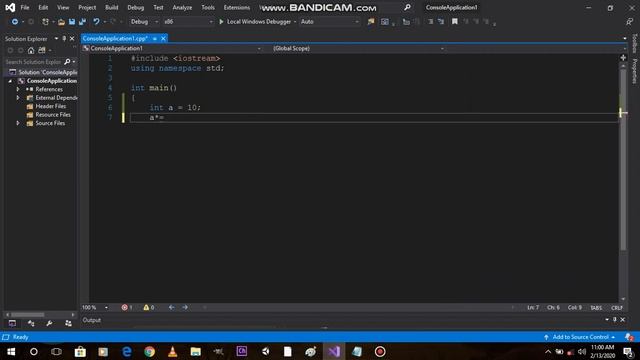Open the Extensions menu
The image size is (640, 360).
coord(237,7)
